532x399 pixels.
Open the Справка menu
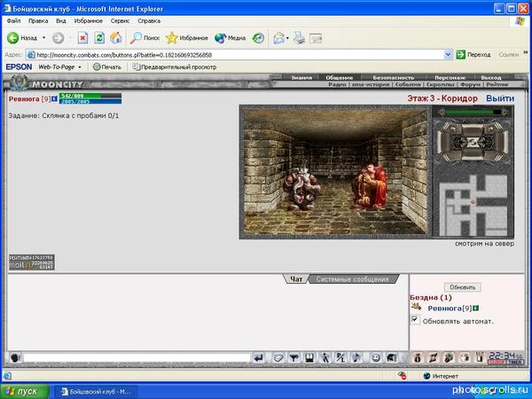click(x=149, y=21)
